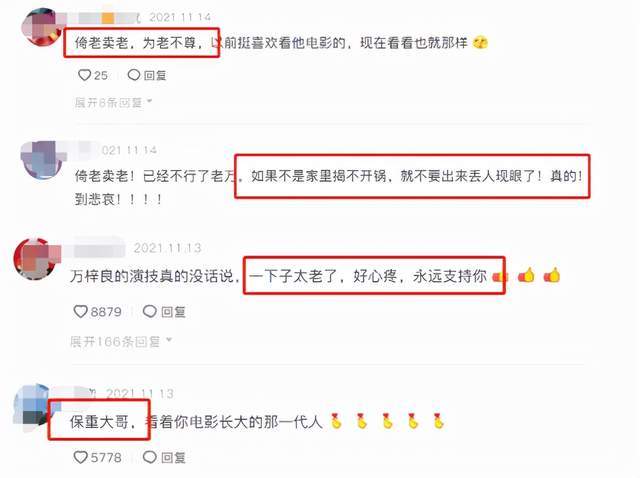
Task: Click 回复 text under 万梓良 comment
Action: tap(173, 312)
